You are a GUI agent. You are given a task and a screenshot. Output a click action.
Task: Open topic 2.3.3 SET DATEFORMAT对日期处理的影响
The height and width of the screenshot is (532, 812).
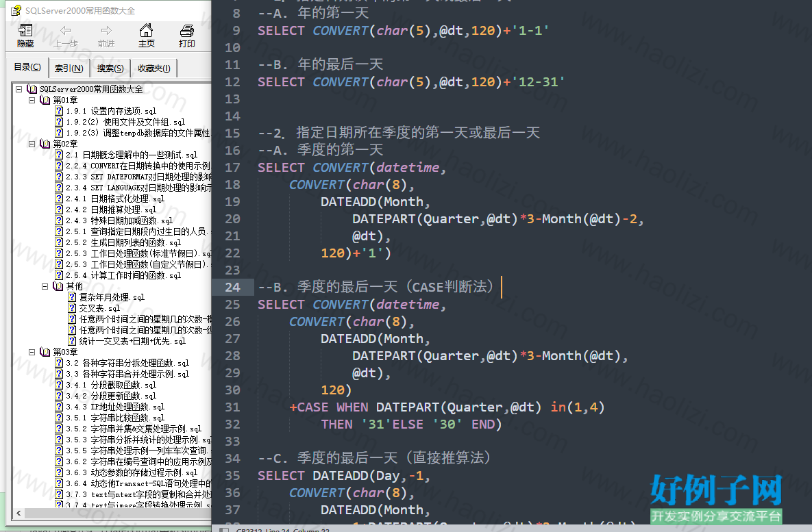tap(138, 177)
